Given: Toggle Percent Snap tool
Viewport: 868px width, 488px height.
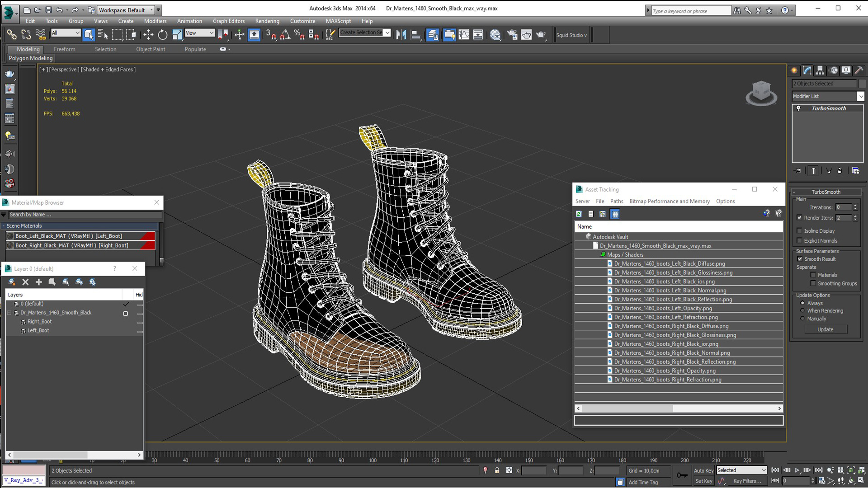Looking at the screenshot, I should (299, 35).
